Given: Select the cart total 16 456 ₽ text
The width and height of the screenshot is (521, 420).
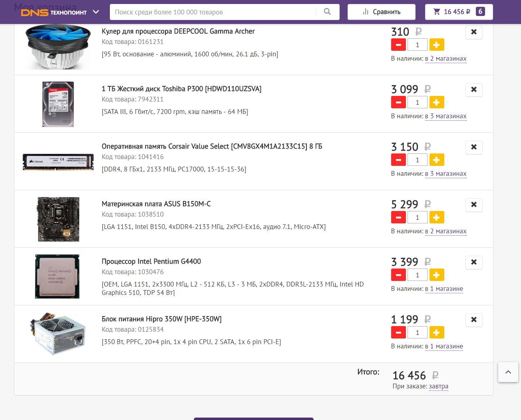Looking at the screenshot, I should [416, 376].
